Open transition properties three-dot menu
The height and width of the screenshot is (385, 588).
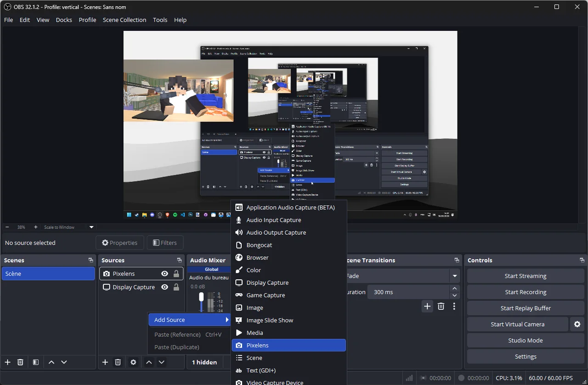point(454,306)
